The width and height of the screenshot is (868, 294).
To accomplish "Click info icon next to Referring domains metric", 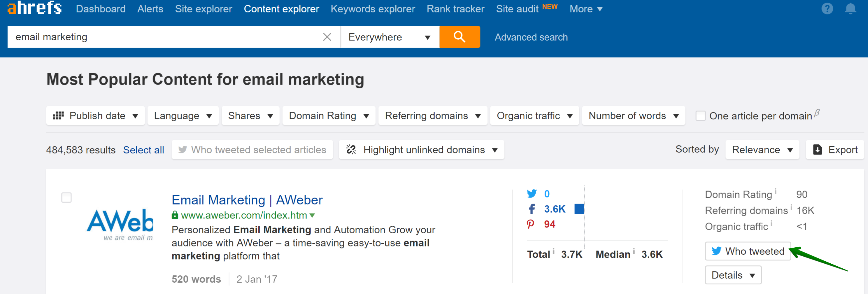I will pos(791,207).
